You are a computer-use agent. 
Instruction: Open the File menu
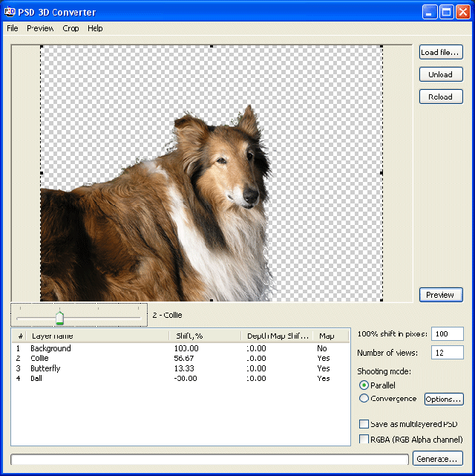click(x=13, y=28)
